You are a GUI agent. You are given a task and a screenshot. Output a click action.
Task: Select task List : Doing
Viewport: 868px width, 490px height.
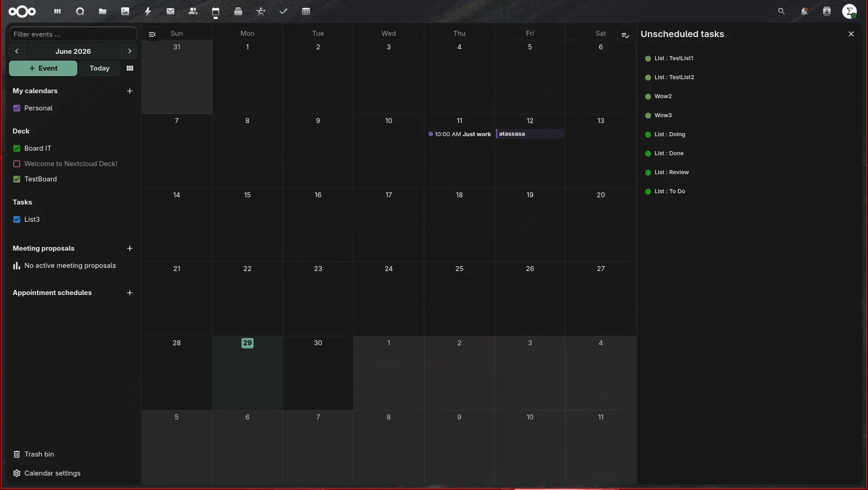pyautogui.click(x=670, y=134)
